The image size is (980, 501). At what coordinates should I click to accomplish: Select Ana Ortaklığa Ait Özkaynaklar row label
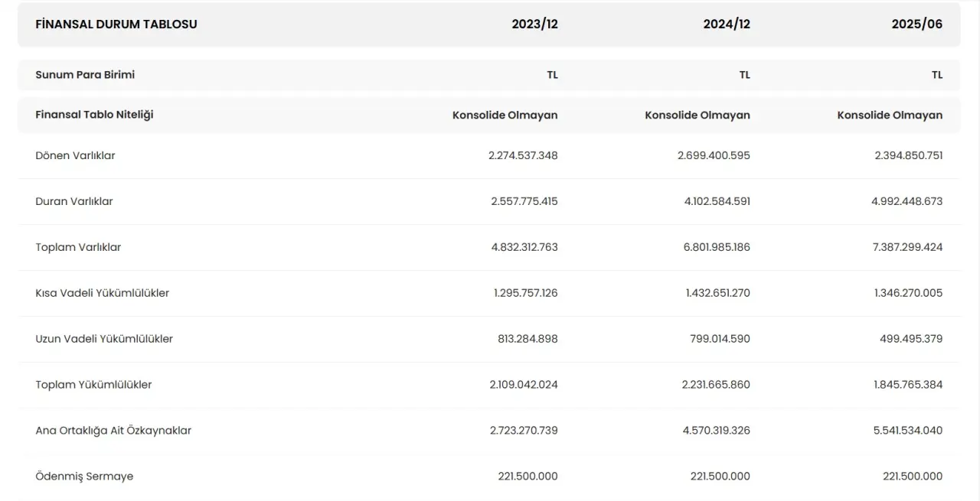point(113,431)
